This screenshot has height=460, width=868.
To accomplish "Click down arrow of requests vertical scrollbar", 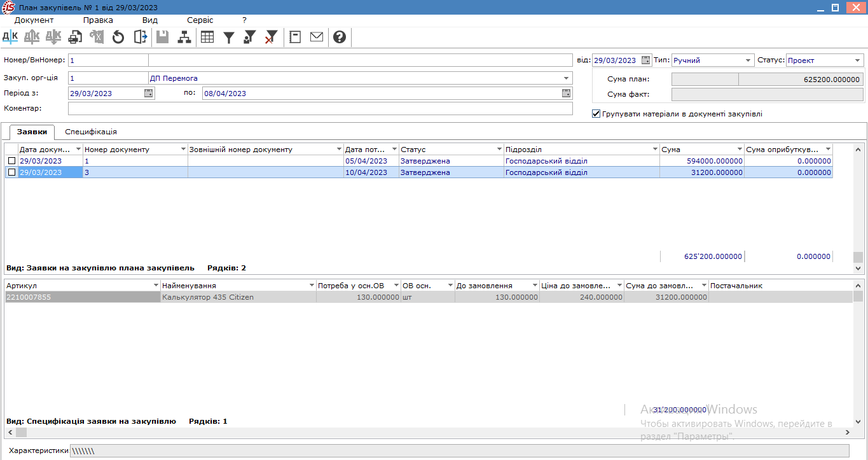I will pos(858,268).
